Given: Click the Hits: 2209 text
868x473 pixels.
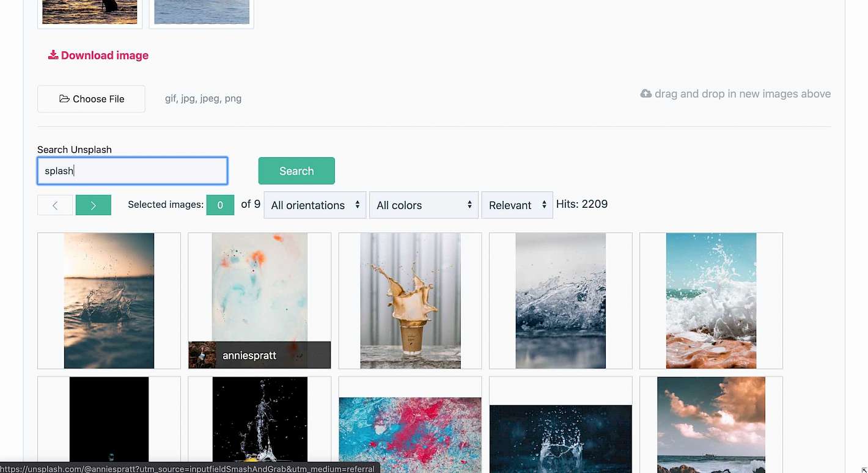Looking at the screenshot, I should click(x=582, y=204).
